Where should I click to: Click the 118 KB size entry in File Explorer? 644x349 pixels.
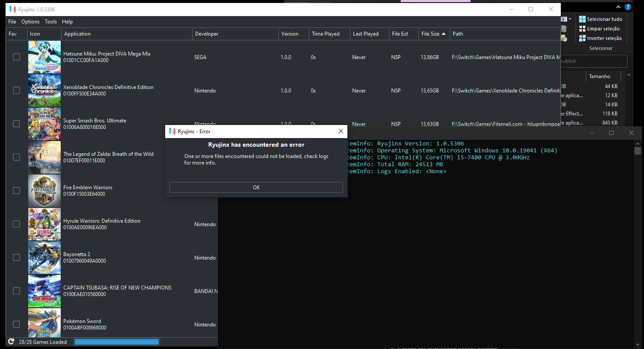[x=610, y=114]
